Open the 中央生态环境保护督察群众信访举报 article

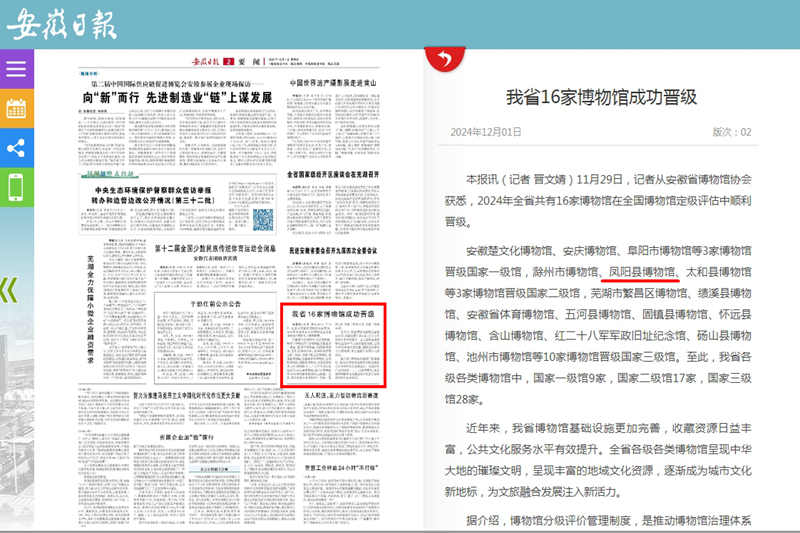153,195
